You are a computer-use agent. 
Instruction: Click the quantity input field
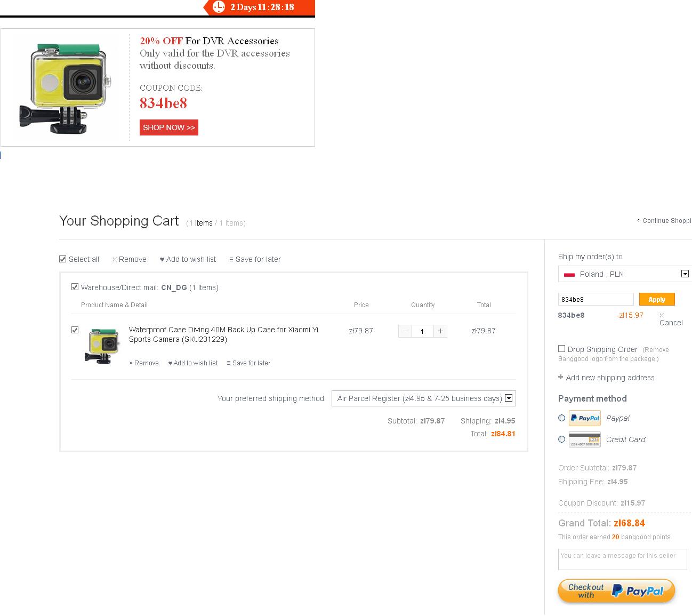pyautogui.click(x=422, y=331)
